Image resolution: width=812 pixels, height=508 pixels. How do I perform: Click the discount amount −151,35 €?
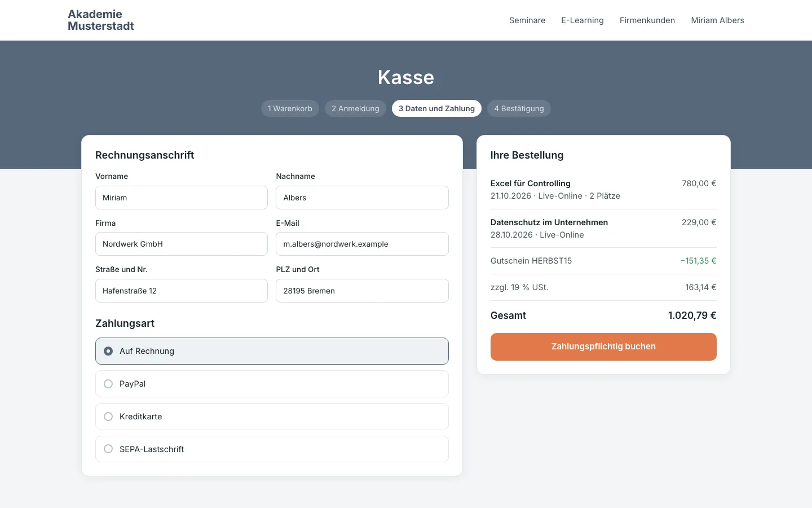point(698,261)
